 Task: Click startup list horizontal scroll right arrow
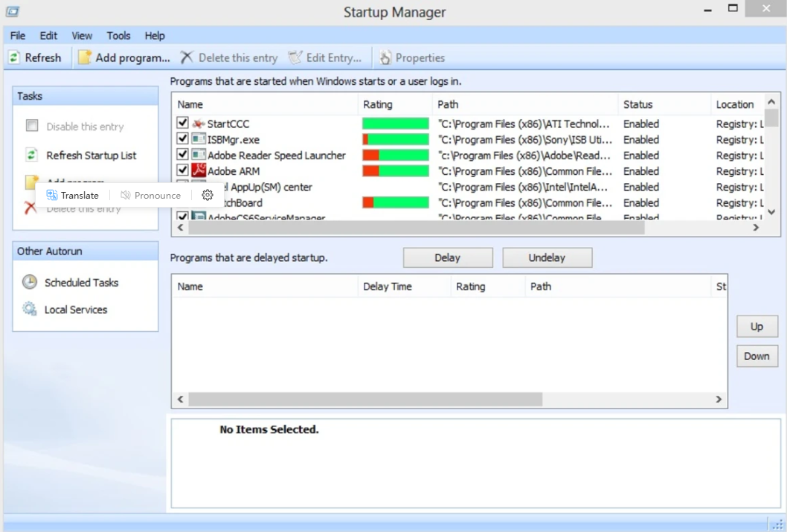(x=756, y=228)
